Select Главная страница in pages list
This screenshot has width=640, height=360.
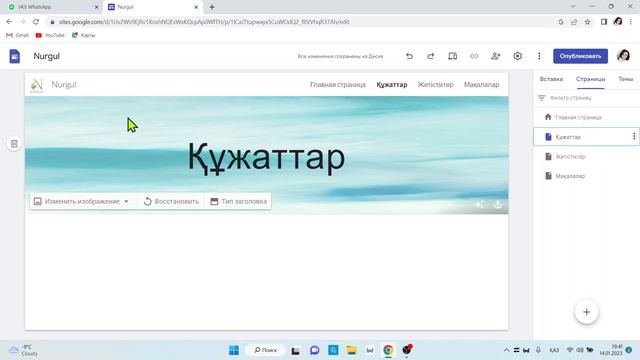point(586,117)
